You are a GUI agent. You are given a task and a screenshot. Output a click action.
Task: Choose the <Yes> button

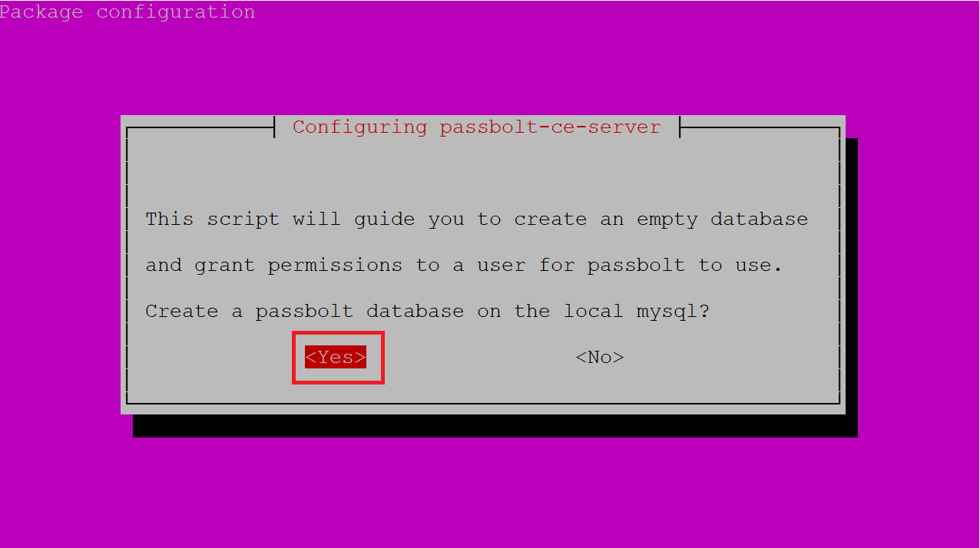point(336,357)
